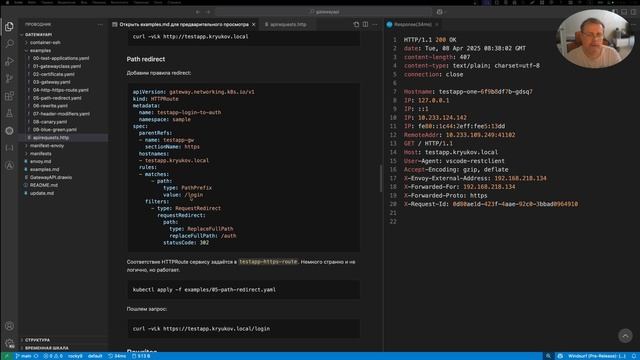The height and width of the screenshot is (360, 640).
Task: Expand the container-ssh folder
Action: point(45,42)
